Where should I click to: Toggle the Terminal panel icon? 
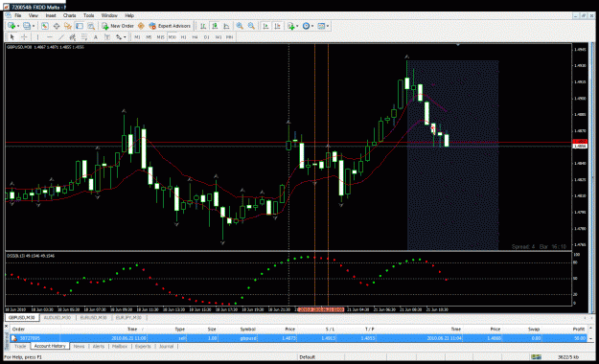pyautogui.click(x=80, y=26)
